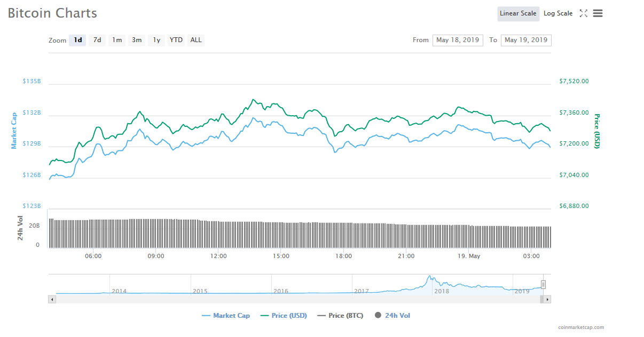Set zoom range to YTD
The width and height of the screenshot is (644, 337).
coord(176,40)
